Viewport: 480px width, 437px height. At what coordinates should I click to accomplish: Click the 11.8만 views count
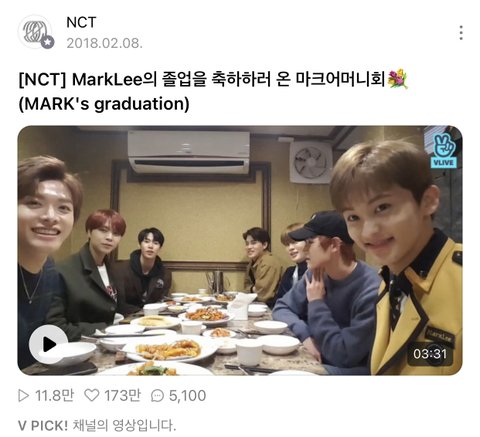54,396
